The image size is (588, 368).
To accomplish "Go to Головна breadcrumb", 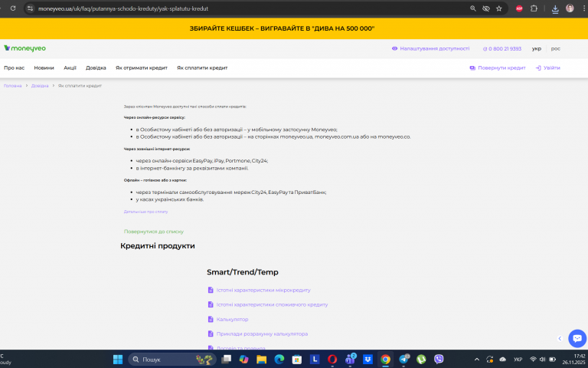I will point(13,86).
